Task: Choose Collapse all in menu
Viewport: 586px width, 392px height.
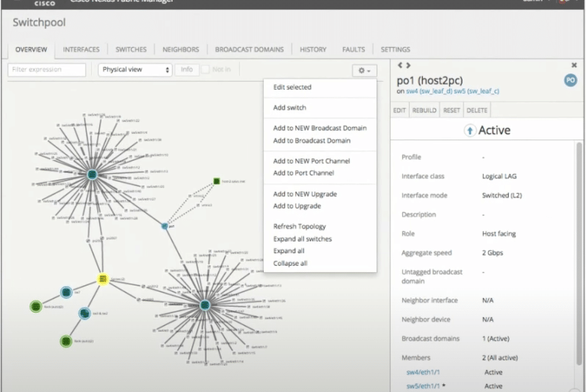Action: click(x=320, y=264)
